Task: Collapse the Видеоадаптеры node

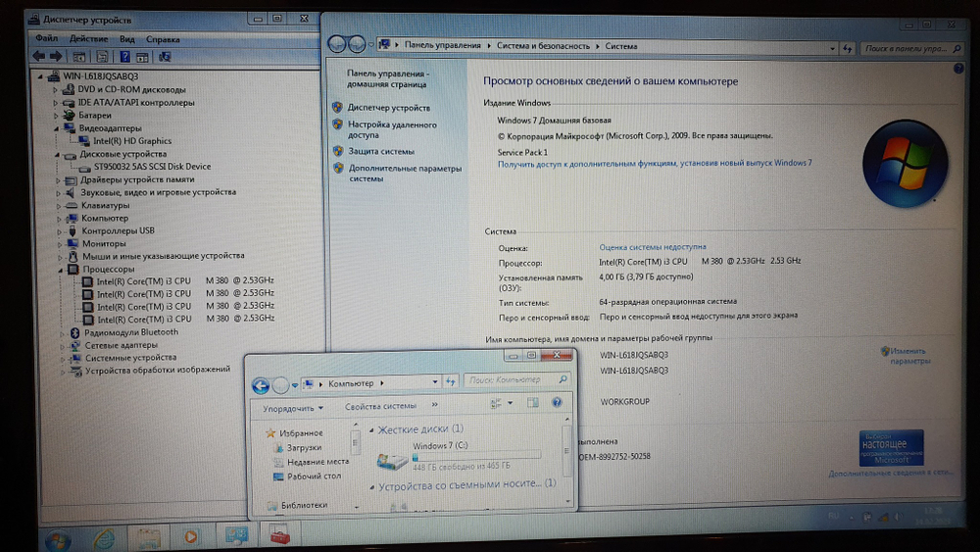Action: 56,128
